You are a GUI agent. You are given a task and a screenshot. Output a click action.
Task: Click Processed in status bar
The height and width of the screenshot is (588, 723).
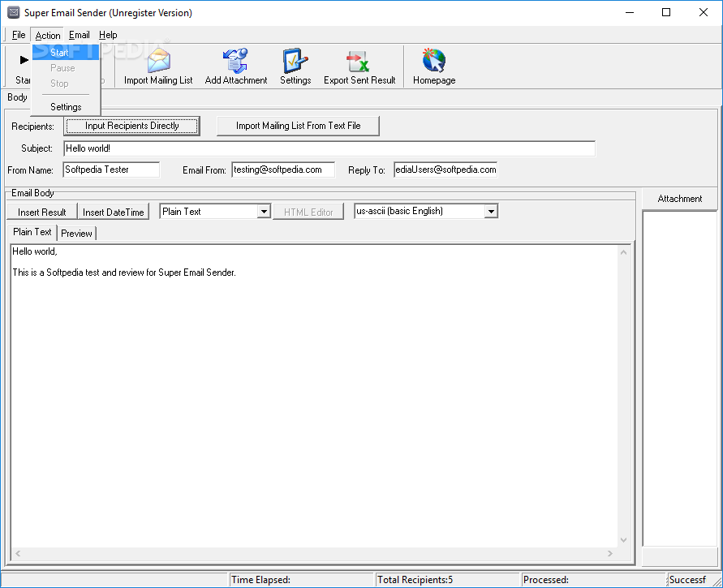(546, 580)
